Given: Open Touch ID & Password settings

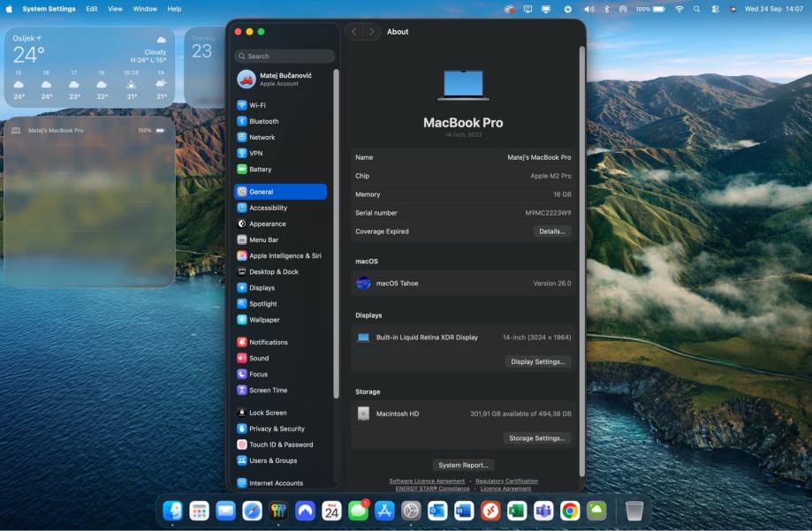Looking at the screenshot, I should [281, 444].
